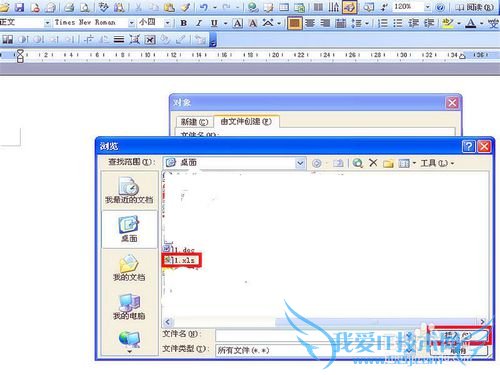The width and height of the screenshot is (500, 375).
Task: Toggle align right button
Action: pyautogui.click(x=325, y=23)
